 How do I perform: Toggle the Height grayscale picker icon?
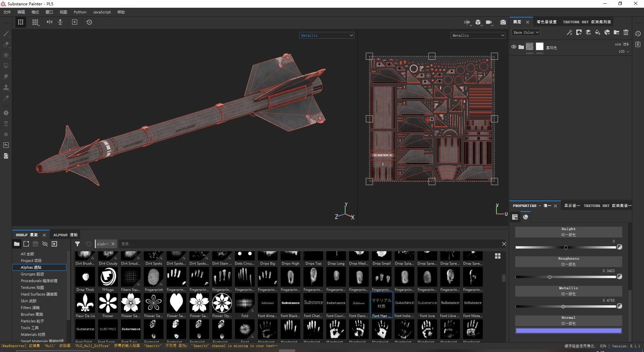[620, 247]
